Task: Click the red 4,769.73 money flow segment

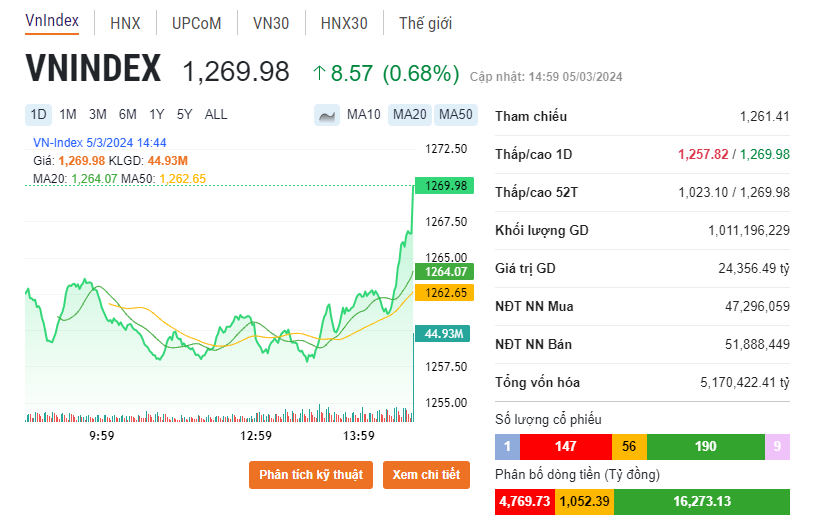Action: 525,502
